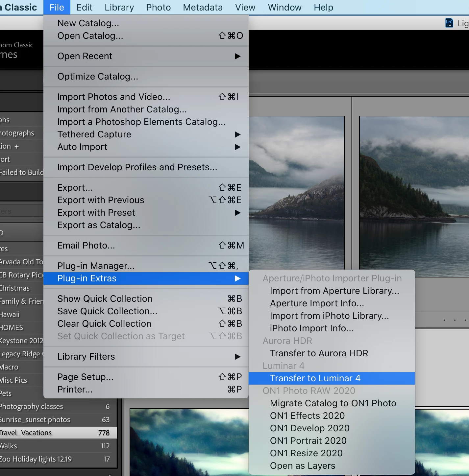Choose Transfer to Aurora HDR
Screen dimensions: 469x476
(x=332, y=353)
